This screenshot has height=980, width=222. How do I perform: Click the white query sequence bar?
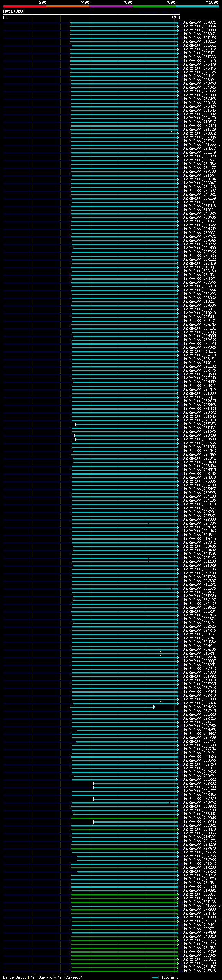click(x=92, y=14)
